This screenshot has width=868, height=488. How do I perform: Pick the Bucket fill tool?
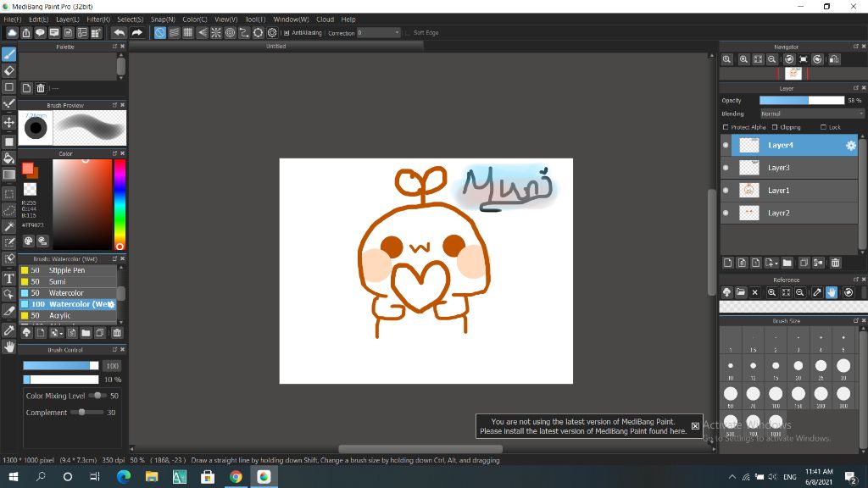click(8, 158)
